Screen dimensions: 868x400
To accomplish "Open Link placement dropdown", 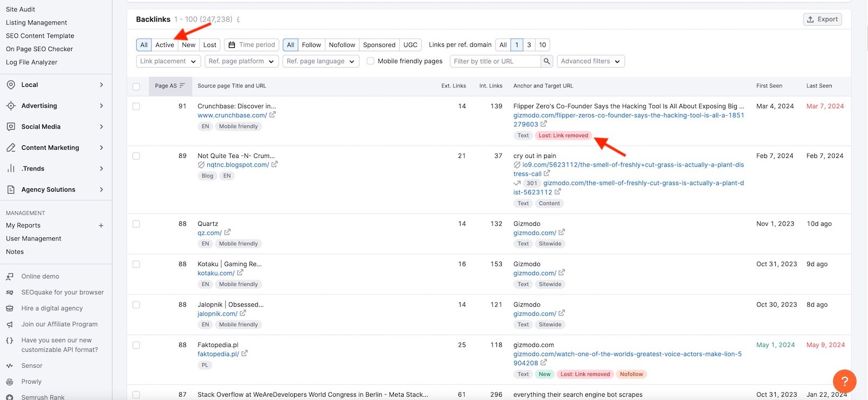I will tap(169, 61).
